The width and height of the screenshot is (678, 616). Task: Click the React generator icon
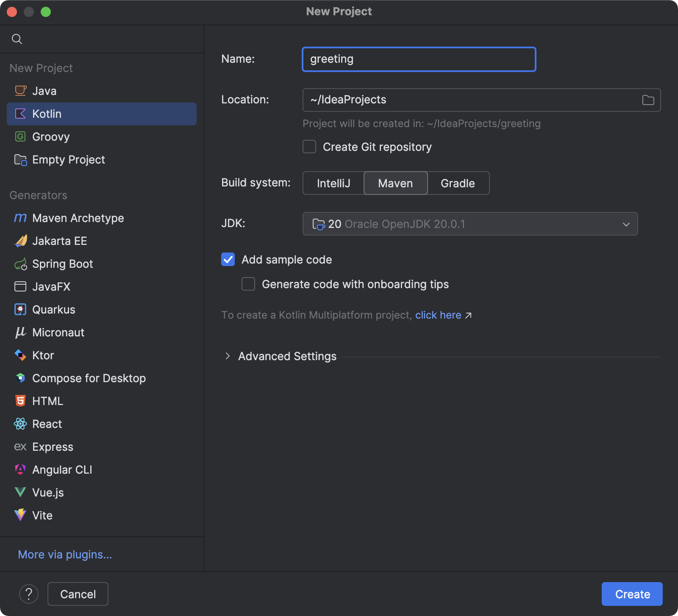[x=20, y=424]
